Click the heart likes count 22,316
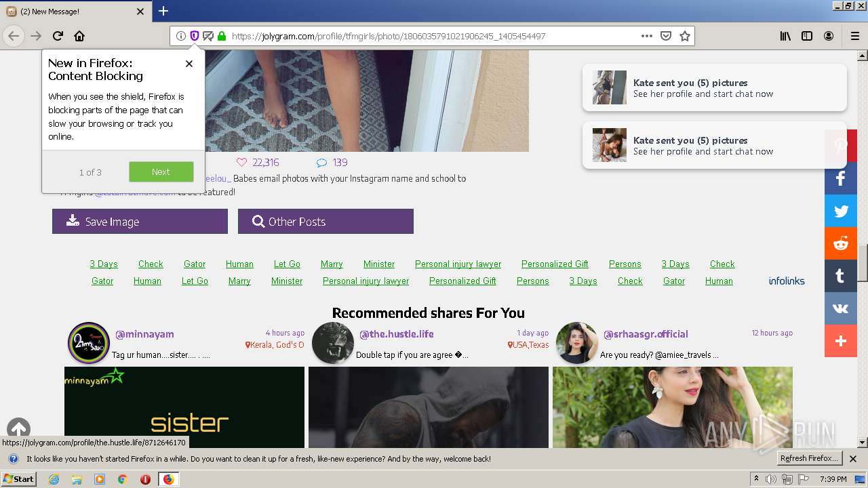Image resolution: width=868 pixels, height=488 pixels. coord(258,162)
